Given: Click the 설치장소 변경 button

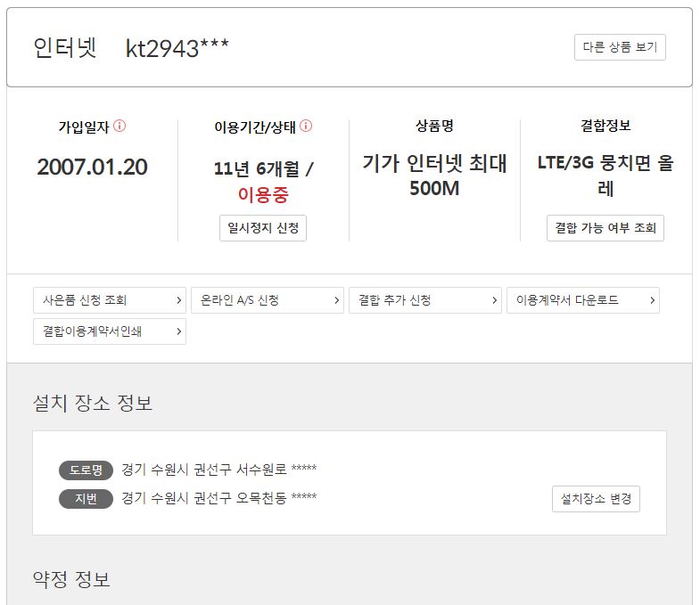Looking at the screenshot, I should (596, 499).
